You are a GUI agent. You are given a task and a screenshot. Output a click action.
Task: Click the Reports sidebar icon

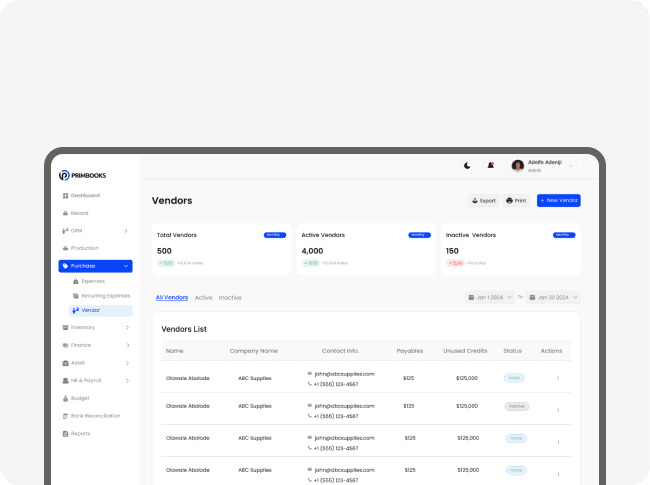point(65,434)
